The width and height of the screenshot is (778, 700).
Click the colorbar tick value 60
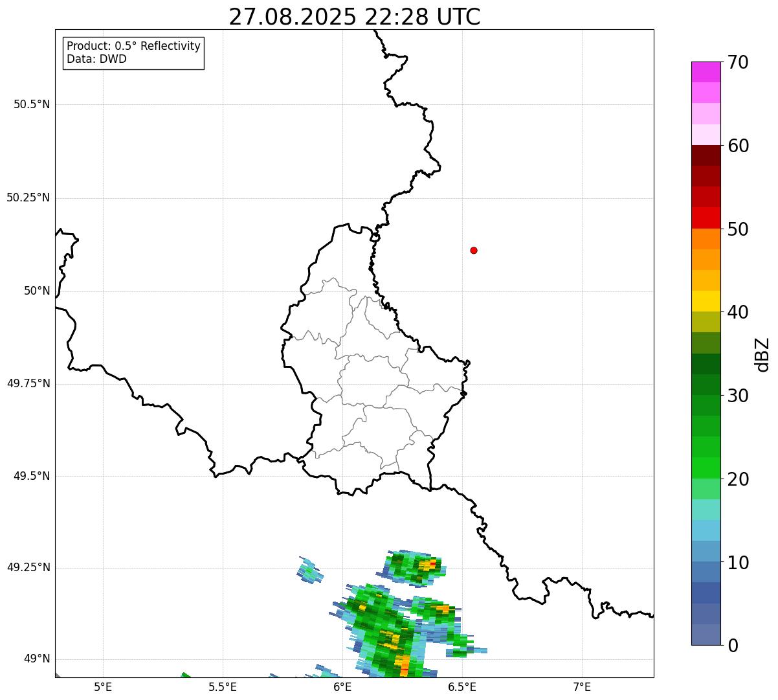coord(738,146)
